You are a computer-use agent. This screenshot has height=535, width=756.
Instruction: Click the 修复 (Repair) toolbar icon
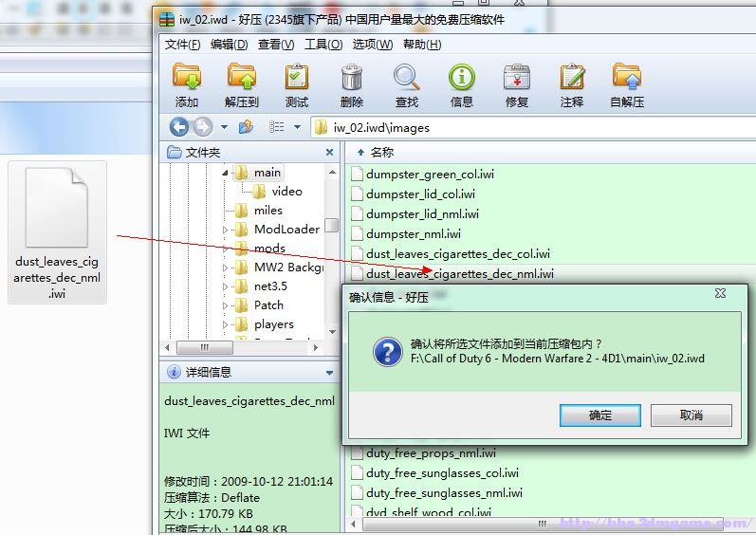[x=517, y=85]
